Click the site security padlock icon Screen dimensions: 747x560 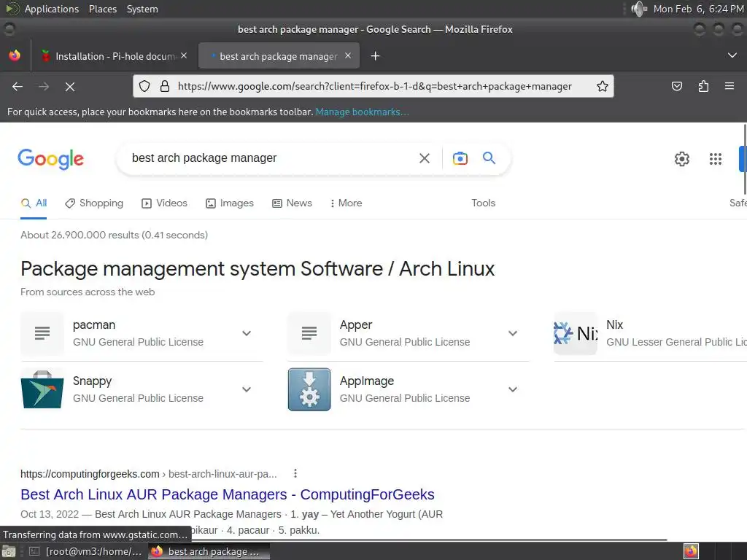165,86
